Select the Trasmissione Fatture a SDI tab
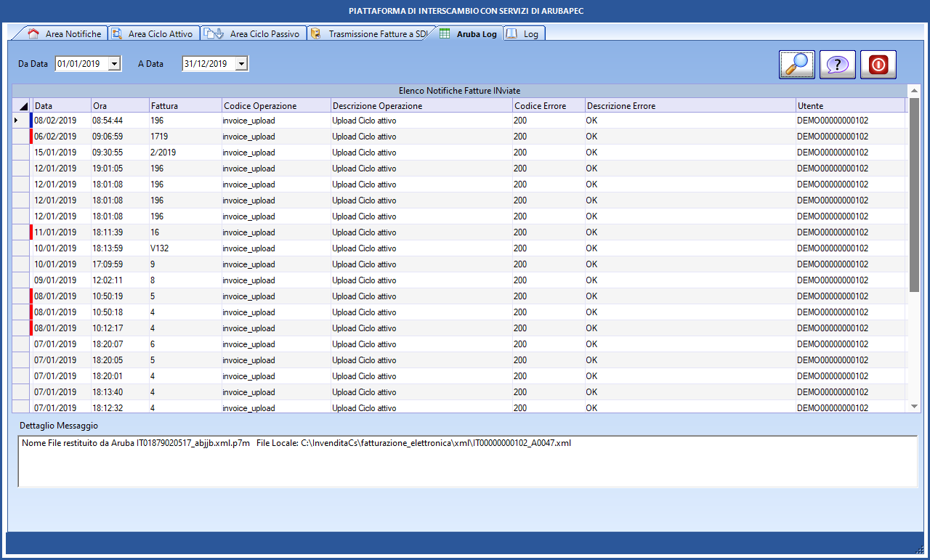930x560 pixels. point(369,34)
